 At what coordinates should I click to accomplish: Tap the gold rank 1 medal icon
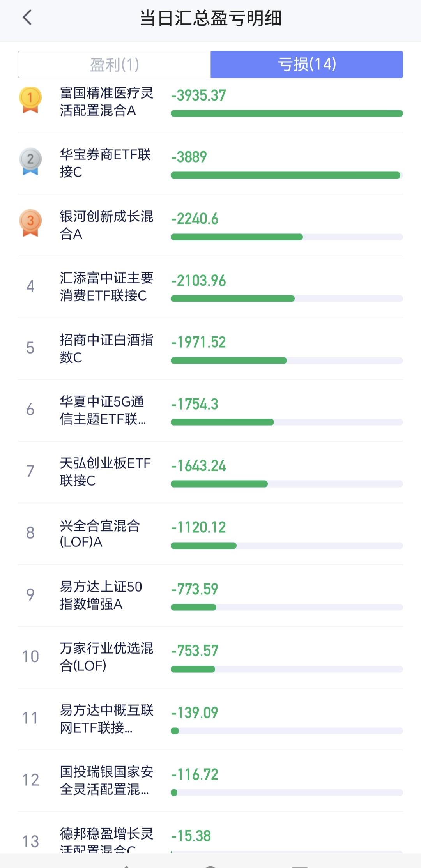[x=30, y=100]
